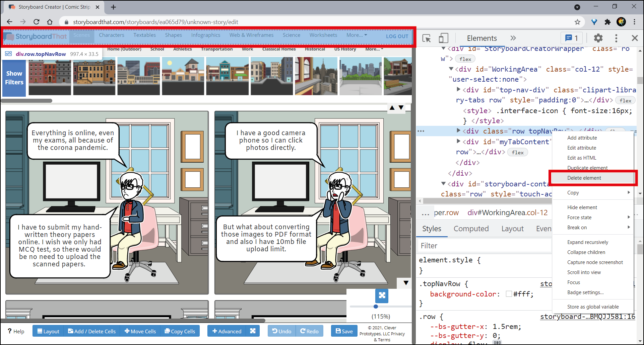644x345 pixels.
Task: Pick the first red brick buildings scene thumbnail
Action: [x=50, y=76]
